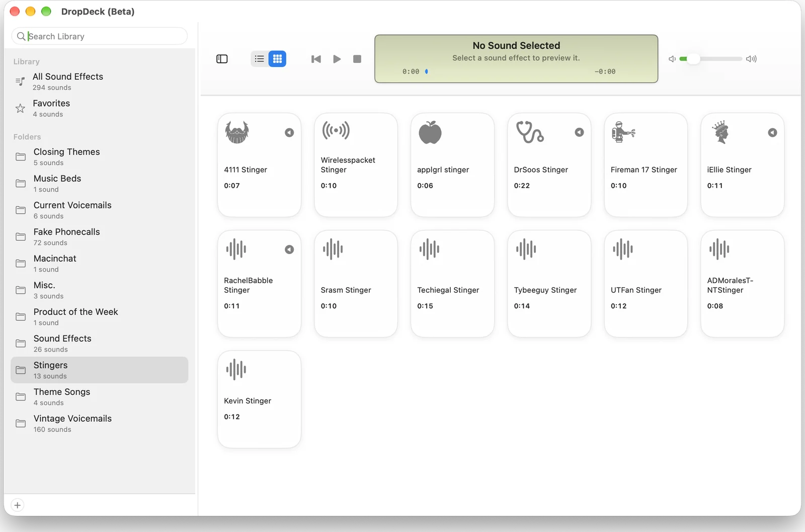Focus the Search Library field
The height and width of the screenshot is (532, 805).
pyautogui.click(x=100, y=36)
